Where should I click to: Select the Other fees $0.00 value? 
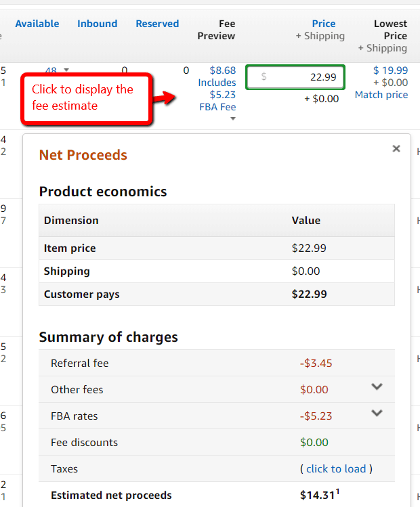(x=314, y=390)
